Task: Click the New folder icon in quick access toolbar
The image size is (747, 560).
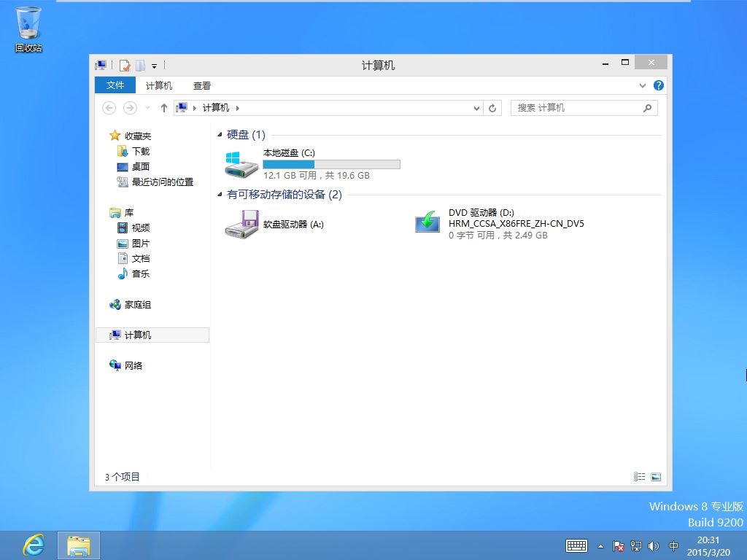Action: point(141,65)
